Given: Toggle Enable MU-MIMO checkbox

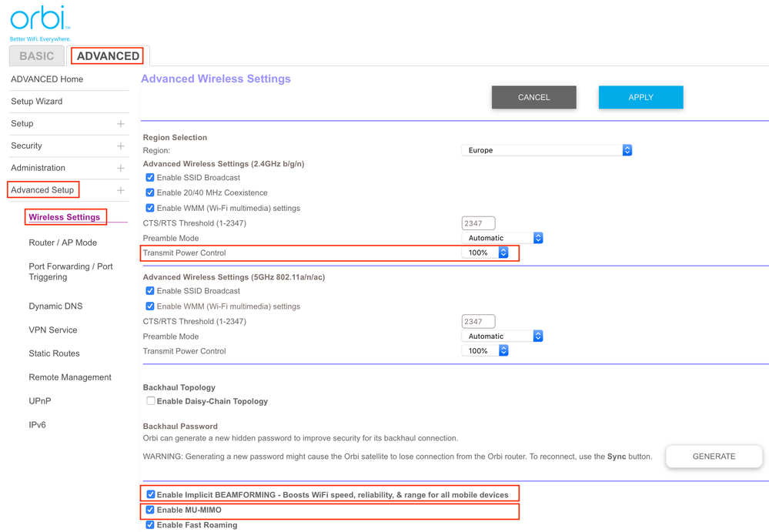Looking at the screenshot, I should pyautogui.click(x=151, y=510).
